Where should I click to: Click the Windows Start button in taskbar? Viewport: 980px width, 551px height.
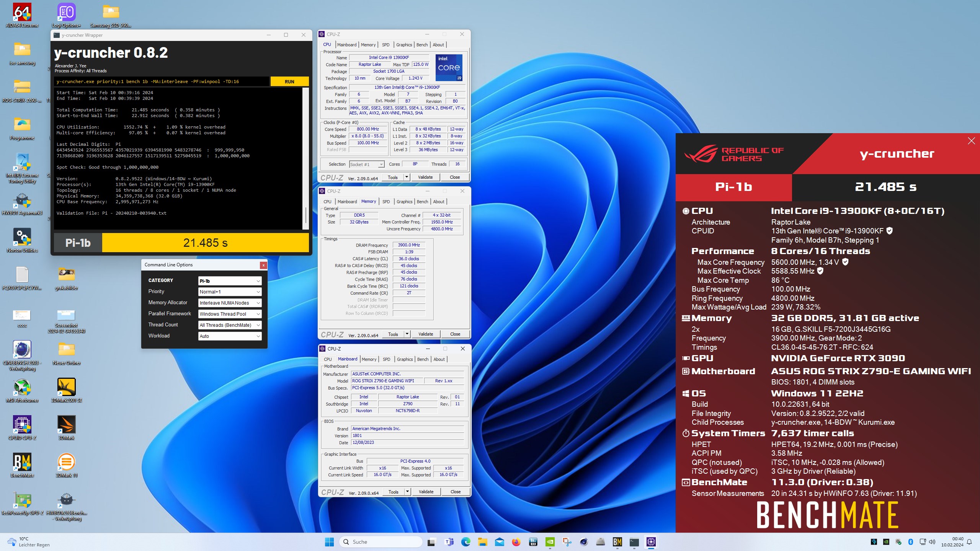point(329,542)
